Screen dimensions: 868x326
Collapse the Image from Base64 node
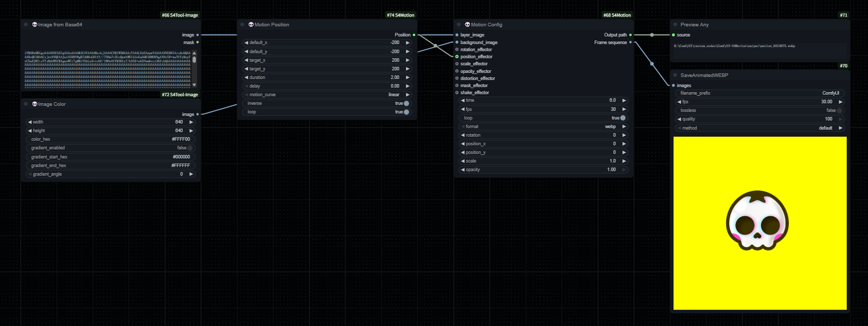tap(26, 24)
